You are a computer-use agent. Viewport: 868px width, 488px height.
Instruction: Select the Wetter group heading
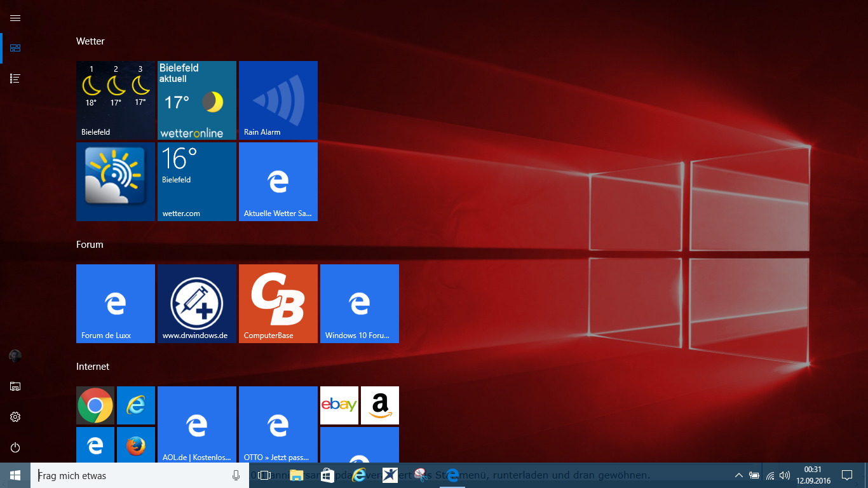(90, 41)
